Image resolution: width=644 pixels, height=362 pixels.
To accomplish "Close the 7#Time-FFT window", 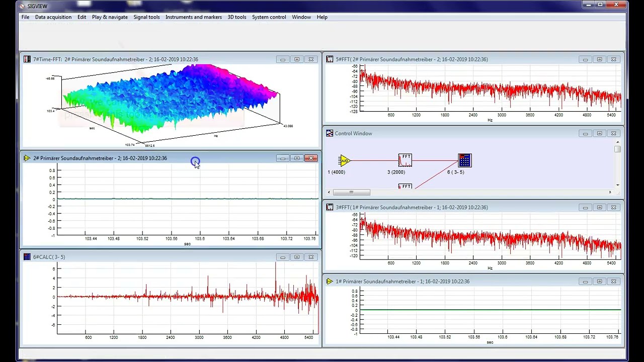I will (311, 59).
